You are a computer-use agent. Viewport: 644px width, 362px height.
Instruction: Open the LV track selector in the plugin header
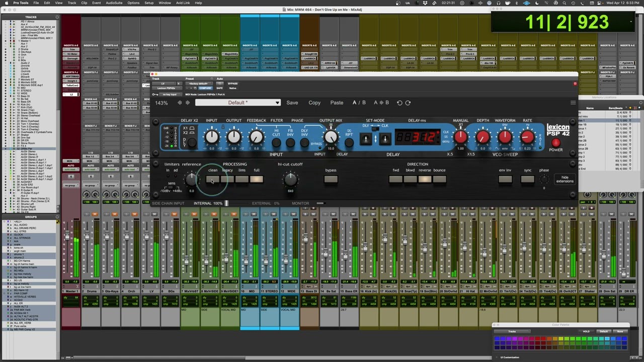pyautogui.click(x=163, y=83)
